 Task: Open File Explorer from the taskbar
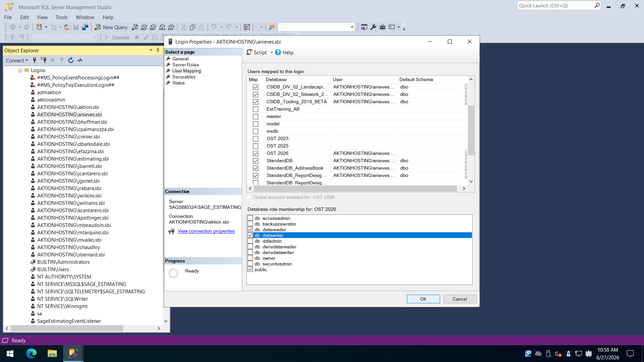(x=52, y=354)
